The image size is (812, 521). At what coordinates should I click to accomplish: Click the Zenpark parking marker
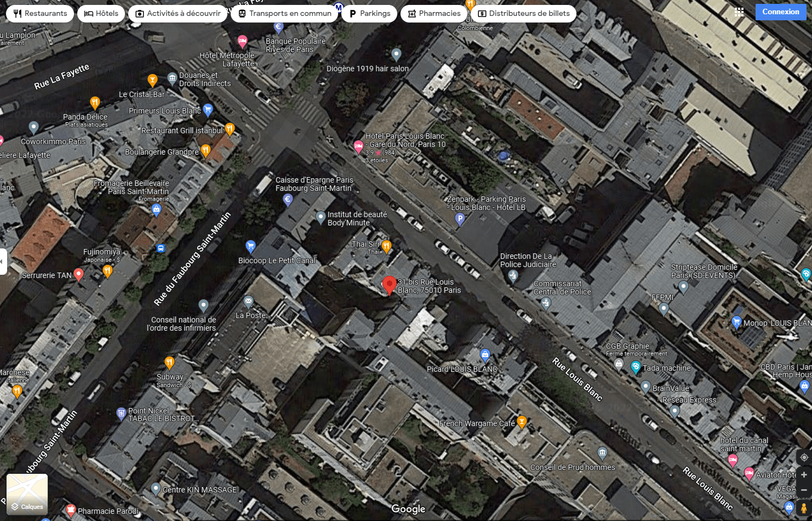coord(460,219)
